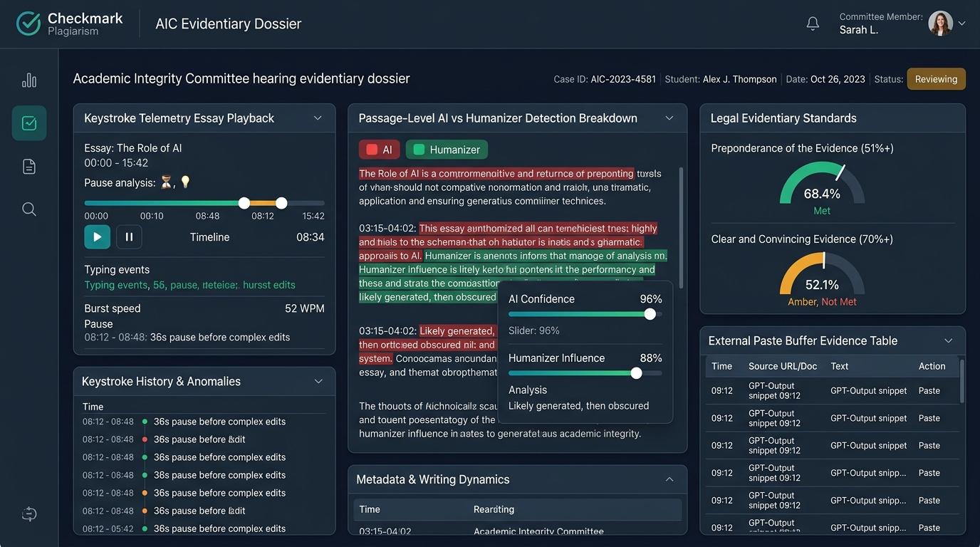
Task: Sort paste table by Text column
Action: [840, 366]
